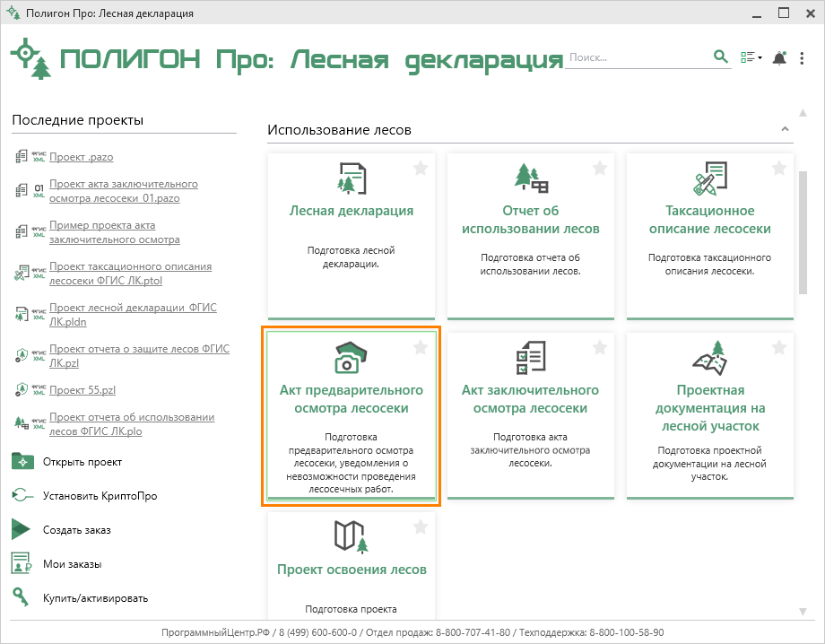Star the Акт заключительного осмотра лесосеки card
Viewport: 825px width, 644px height.
pyautogui.click(x=600, y=347)
